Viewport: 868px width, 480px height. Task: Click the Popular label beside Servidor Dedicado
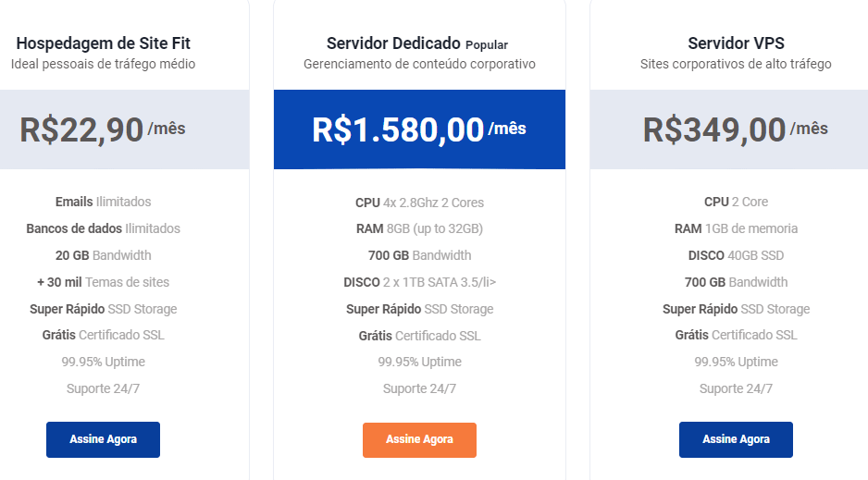coord(487,44)
